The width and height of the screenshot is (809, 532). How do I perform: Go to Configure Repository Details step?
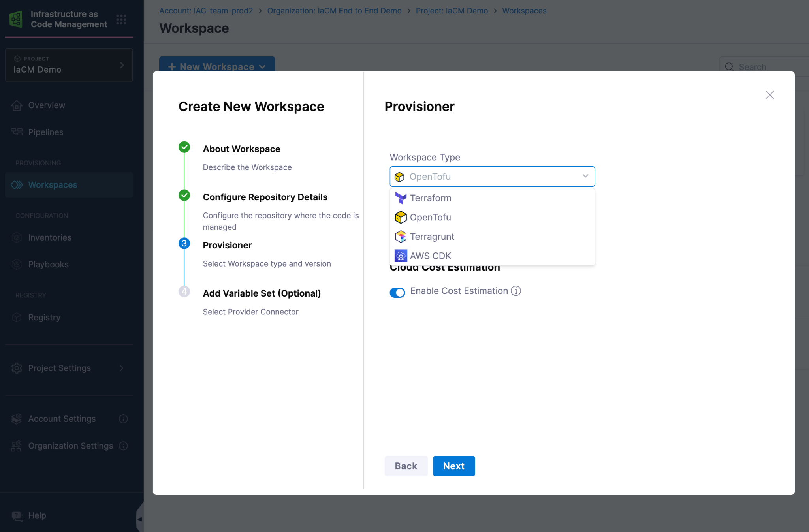[265, 197]
